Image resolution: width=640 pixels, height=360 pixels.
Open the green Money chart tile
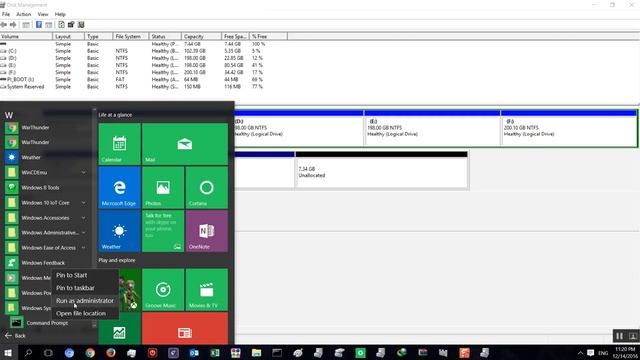pyautogui.click(x=119, y=329)
